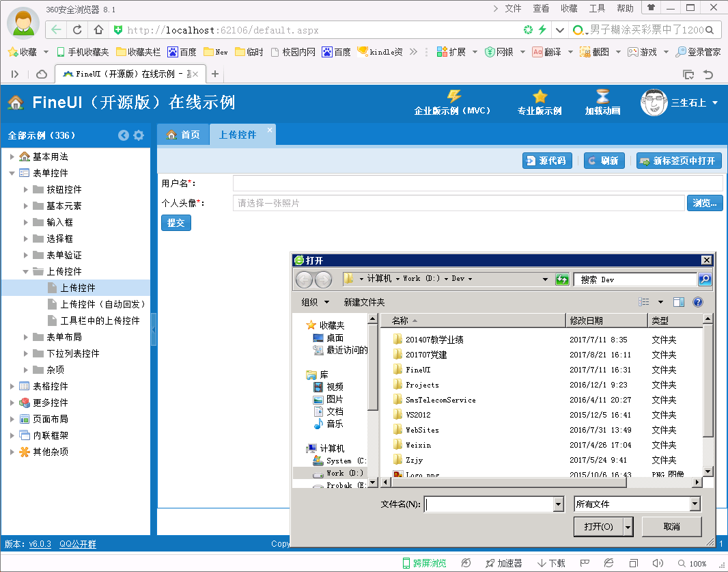Image resolution: width=728 pixels, height=572 pixels.
Task: Click the 文件名 input field
Action: [488, 504]
